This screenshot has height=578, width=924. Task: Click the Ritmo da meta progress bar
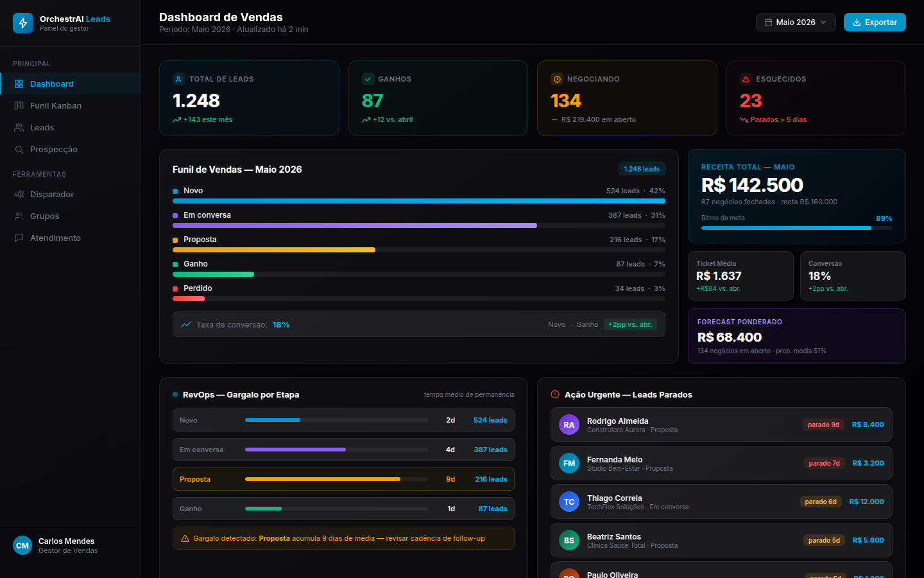pyautogui.click(x=796, y=228)
